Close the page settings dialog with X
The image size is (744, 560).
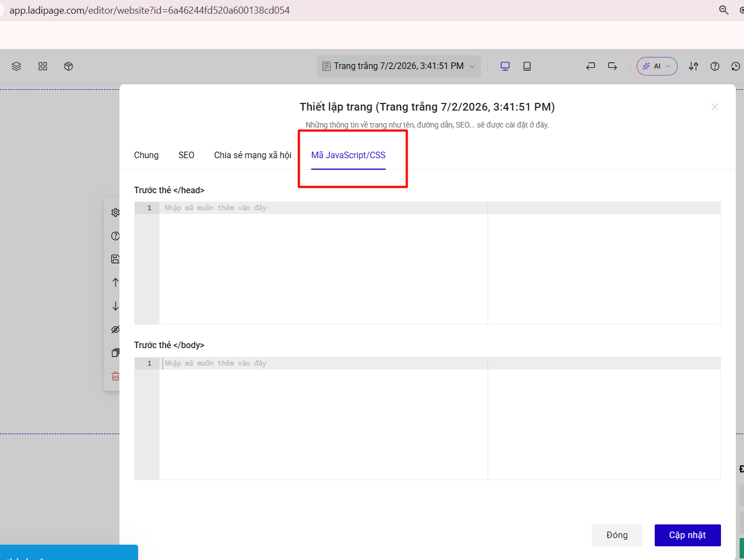(x=714, y=107)
